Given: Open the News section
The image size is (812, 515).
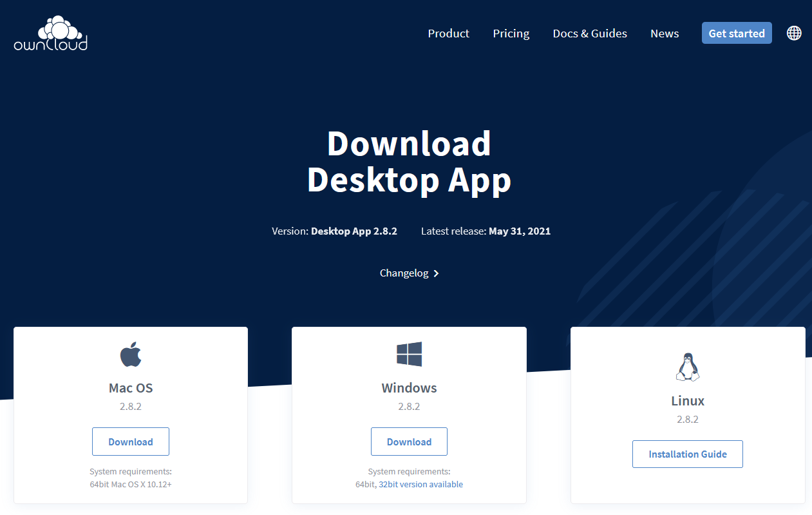Looking at the screenshot, I should (665, 34).
